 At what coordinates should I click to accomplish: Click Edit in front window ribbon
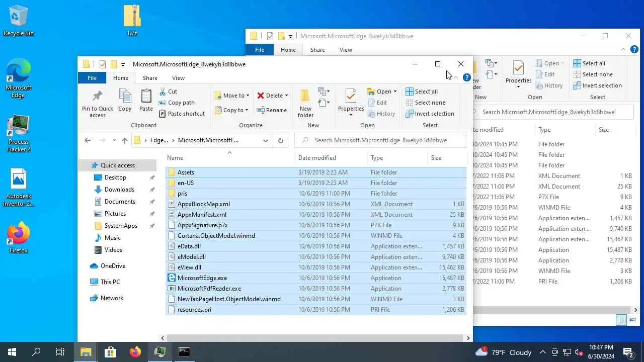[x=377, y=103]
